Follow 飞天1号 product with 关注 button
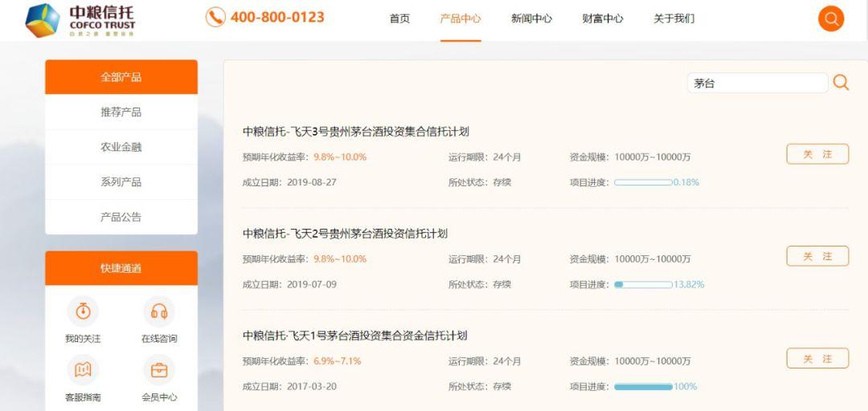This screenshot has height=411, width=868. 817,359
